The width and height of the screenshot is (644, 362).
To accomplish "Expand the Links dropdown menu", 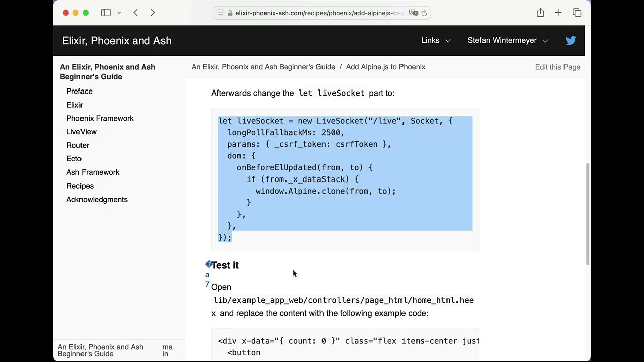I will (x=436, y=41).
